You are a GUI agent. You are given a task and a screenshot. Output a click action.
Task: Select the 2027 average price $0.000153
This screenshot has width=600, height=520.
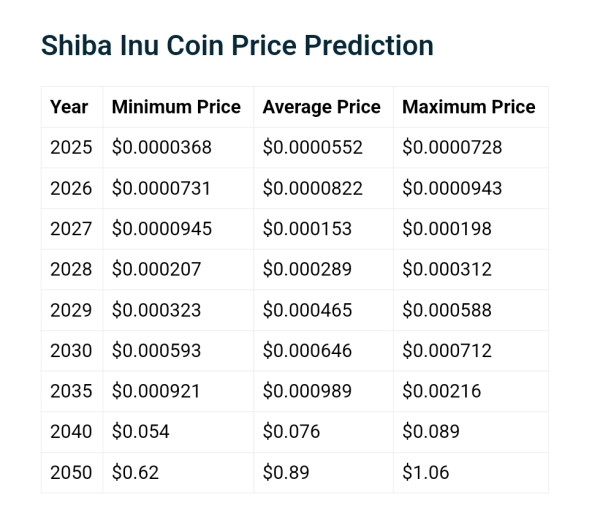coord(307,229)
